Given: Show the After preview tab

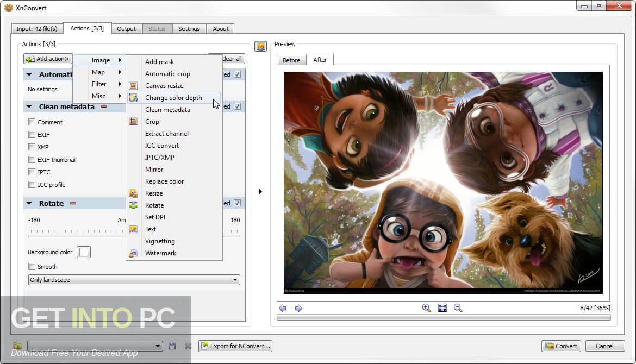Looking at the screenshot, I should pos(320,60).
